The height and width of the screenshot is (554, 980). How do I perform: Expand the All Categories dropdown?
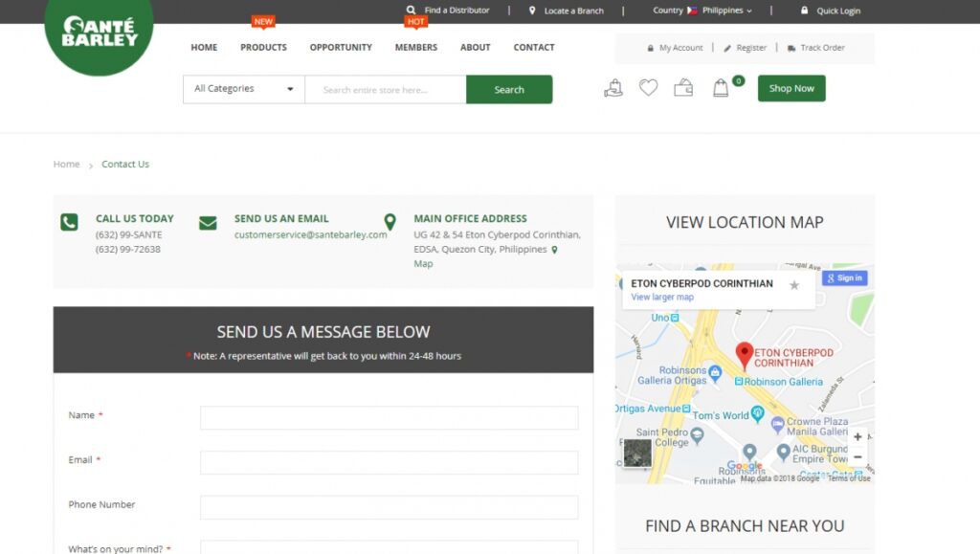[244, 89]
